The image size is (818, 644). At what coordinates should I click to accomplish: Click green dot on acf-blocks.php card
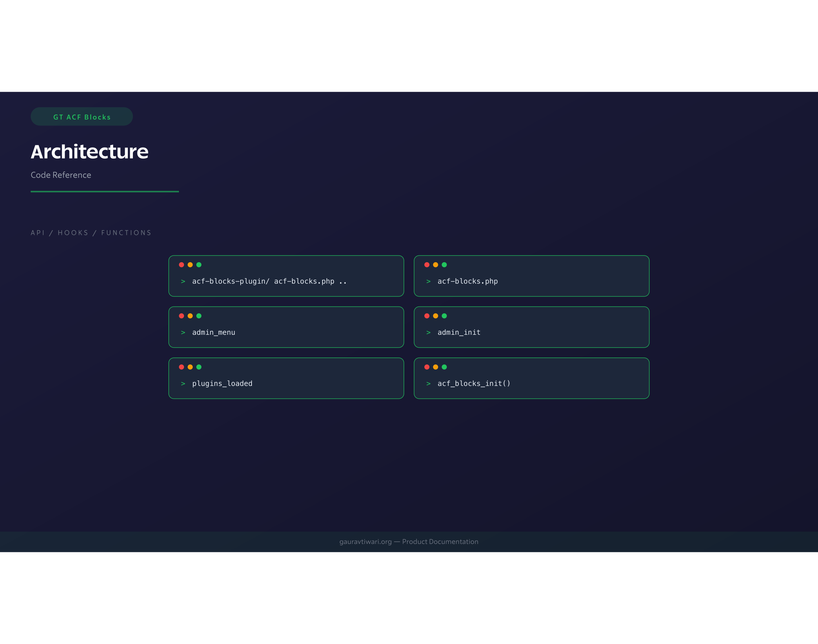coord(444,265)
